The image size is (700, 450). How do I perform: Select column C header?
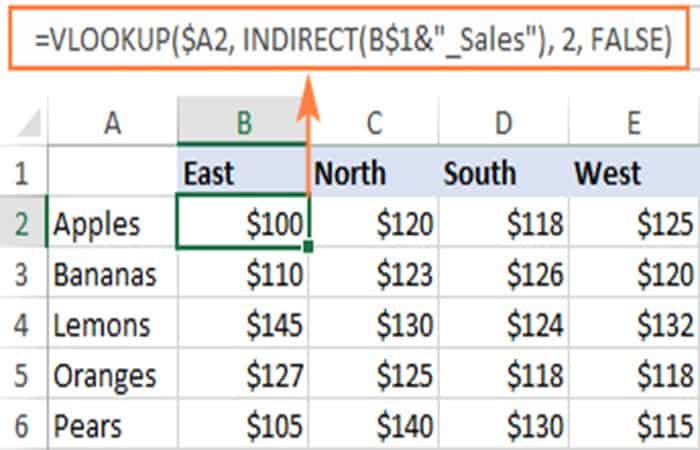click(373, 123)
